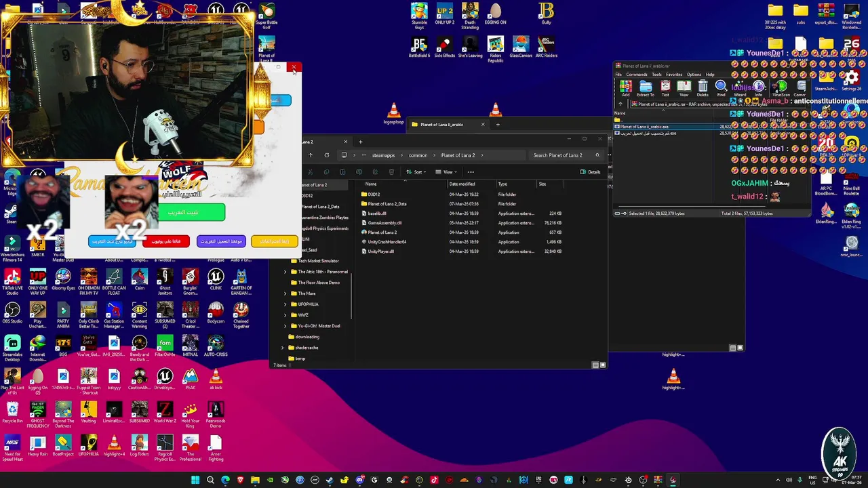Open new tab beside Planet of Lana ii_arabic
Screen dimensions: 868x488
click(x=498, y=124)
